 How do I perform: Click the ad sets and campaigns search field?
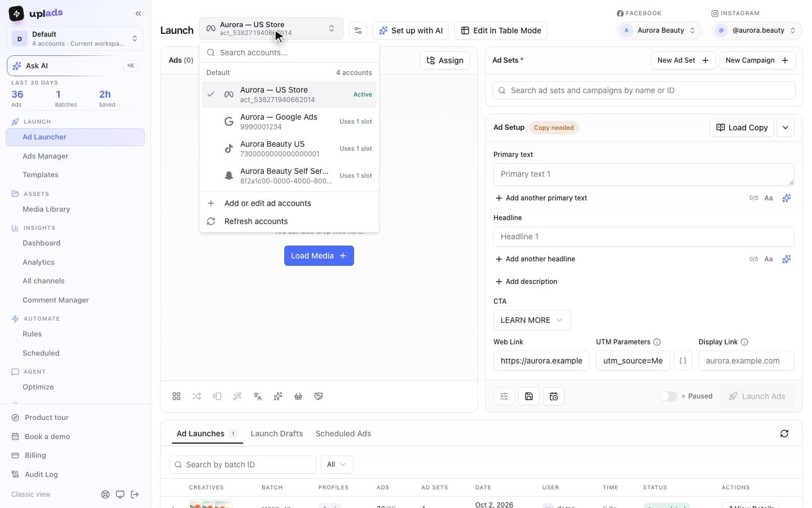point(644,90)
